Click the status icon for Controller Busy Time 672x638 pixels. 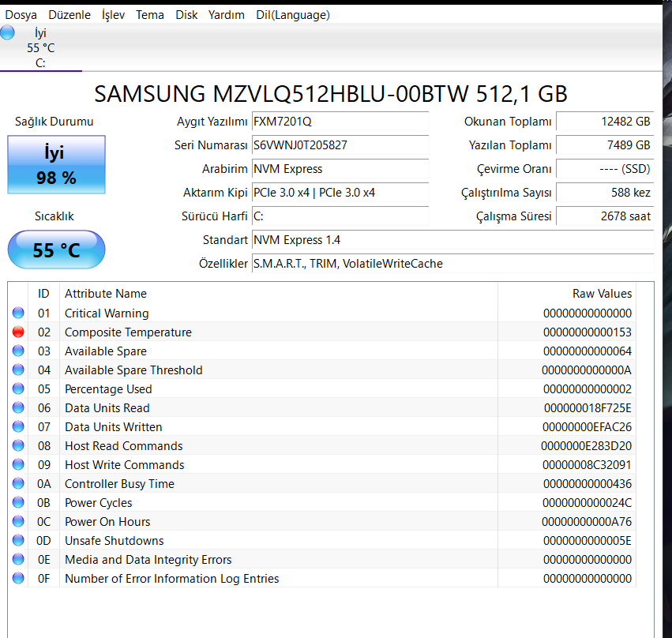18,483
